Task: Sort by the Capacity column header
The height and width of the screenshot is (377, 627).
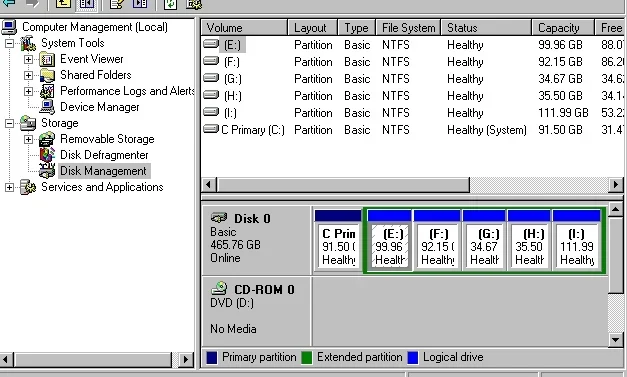Action: pos(563,28)
